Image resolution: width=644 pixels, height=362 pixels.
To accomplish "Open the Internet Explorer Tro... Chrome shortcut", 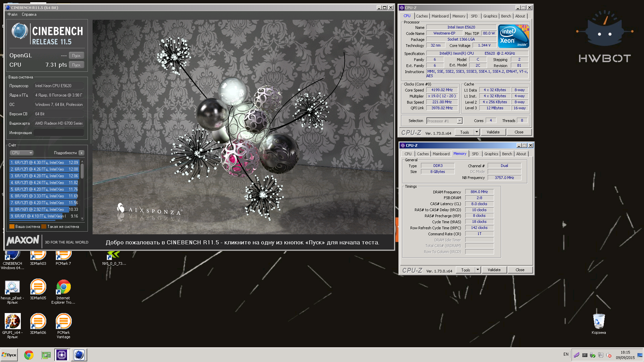I will coord(63,292).
